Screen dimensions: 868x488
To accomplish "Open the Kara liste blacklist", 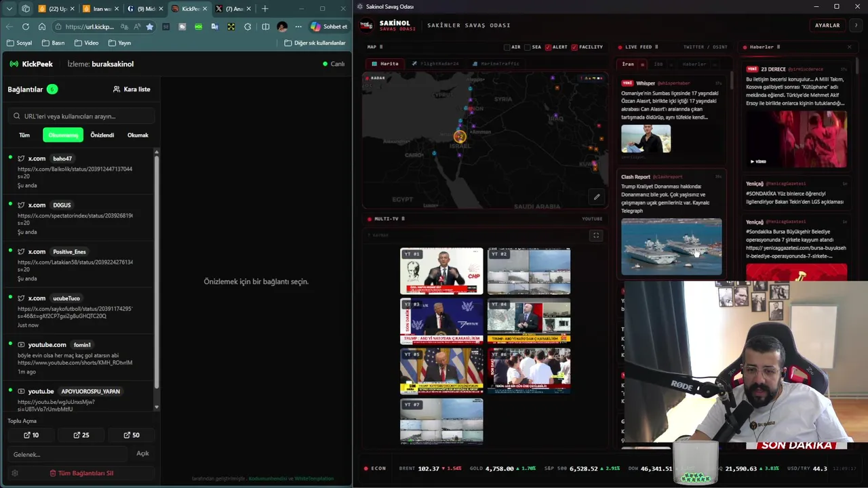I will [132, 89].
